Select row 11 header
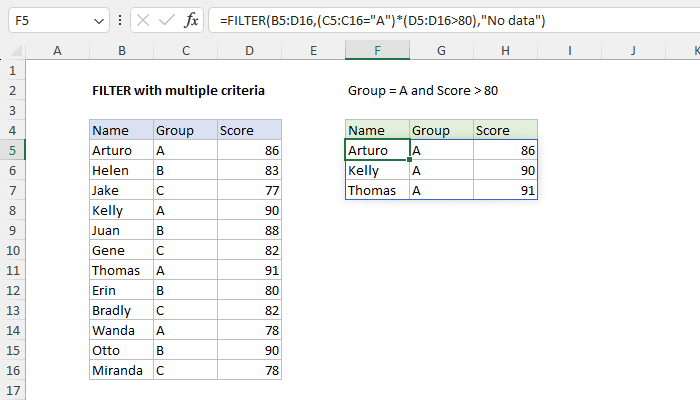Screen dimensions: 700x400 point(12,270)
